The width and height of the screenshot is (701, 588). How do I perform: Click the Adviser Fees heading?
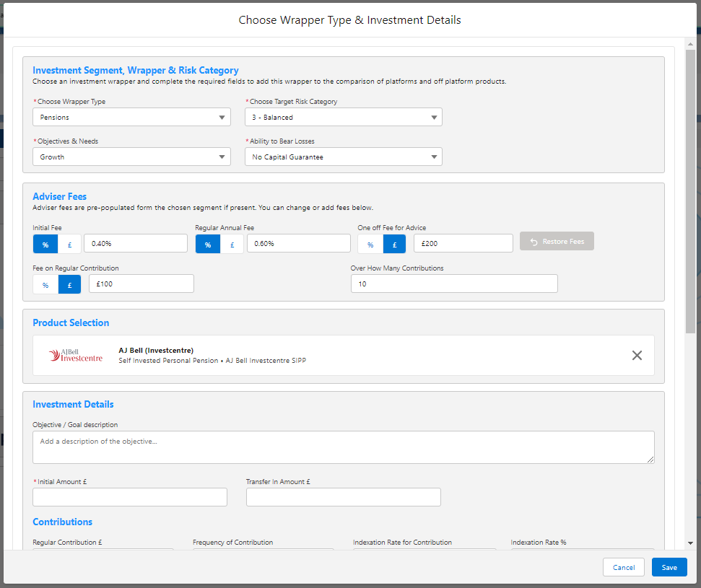(x=59, y=196)
